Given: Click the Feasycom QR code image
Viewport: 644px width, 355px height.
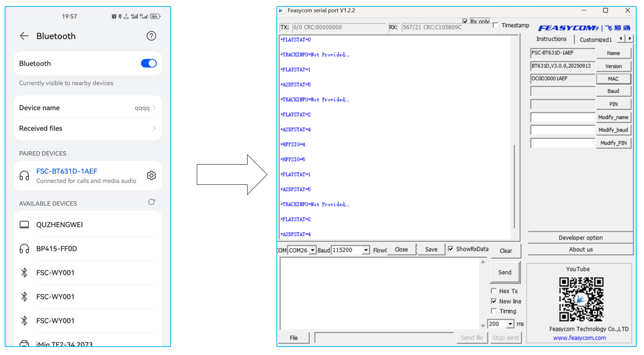Looking at the screenshot, I should pos(581,299).
